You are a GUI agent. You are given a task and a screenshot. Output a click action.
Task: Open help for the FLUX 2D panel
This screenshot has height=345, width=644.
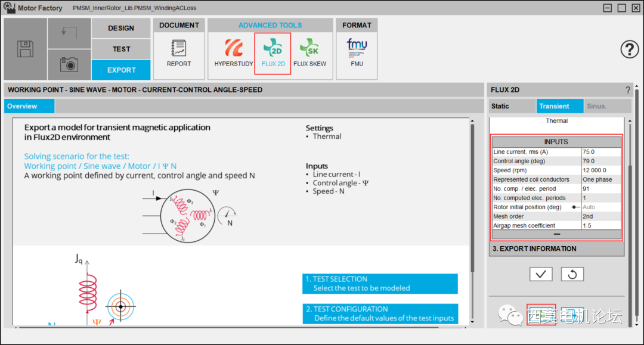coord(627,90)
